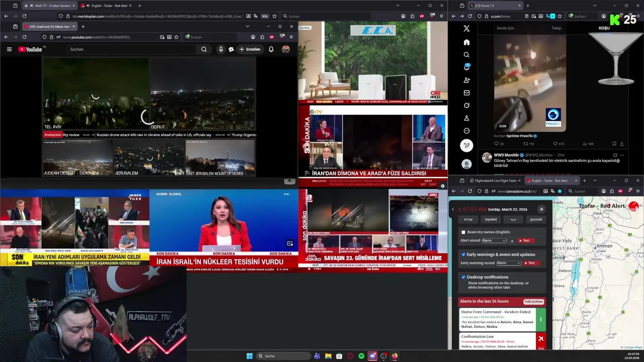Click the YouTube search magnifier button
The height and width of the screenshot is (362, 644).
204,49
